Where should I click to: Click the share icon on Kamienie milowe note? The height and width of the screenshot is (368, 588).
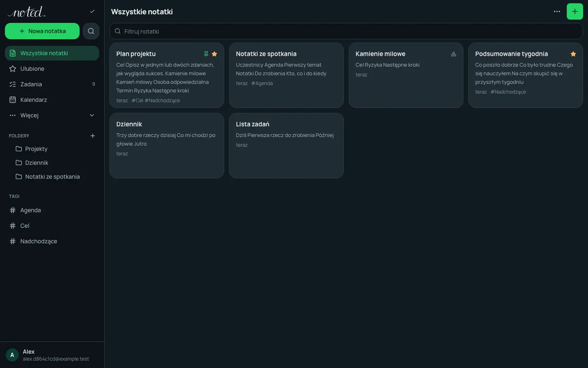tap(454, 54)
